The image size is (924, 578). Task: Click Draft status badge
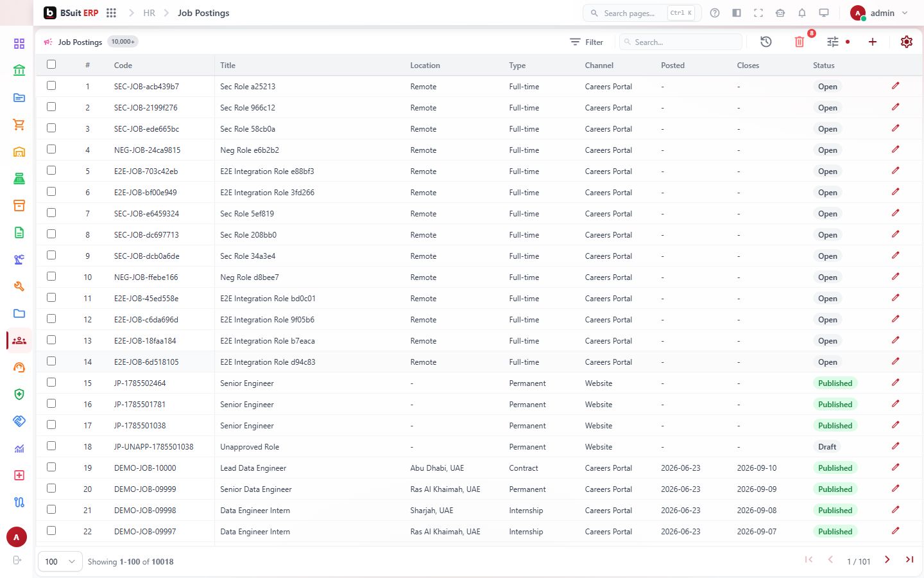(x=827, y=446)
